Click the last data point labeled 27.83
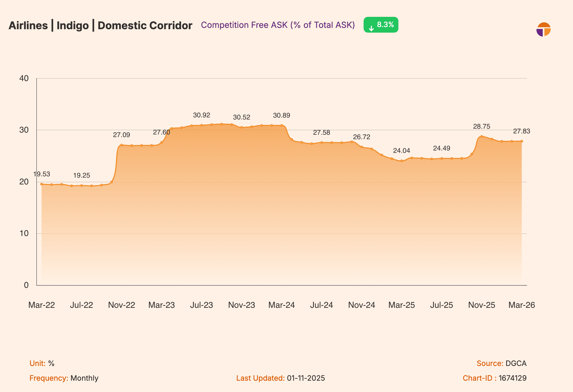The height and width of the screenshot is (392, 573). coord(521,141)
